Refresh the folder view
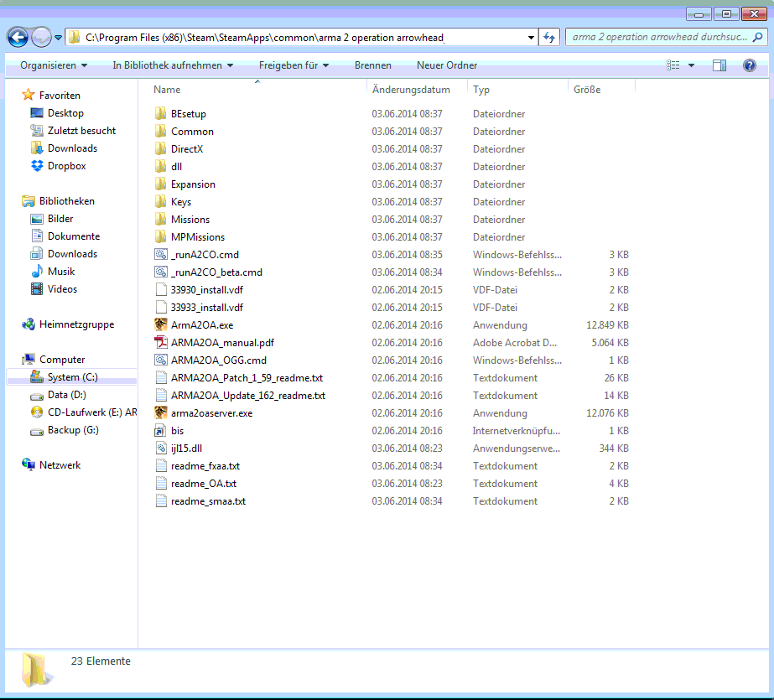Image resolution: width=774 pixels, height=700 pixels. pos(549,38)
